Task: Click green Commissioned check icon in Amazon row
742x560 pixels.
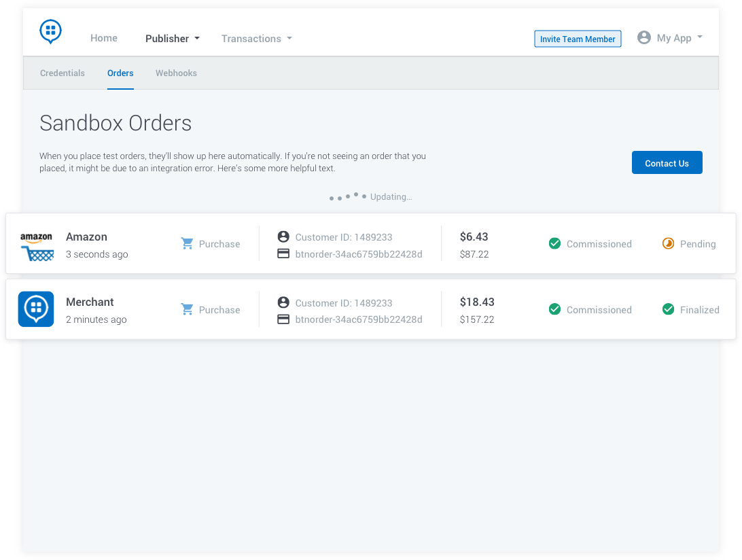Action: point(554,244)
